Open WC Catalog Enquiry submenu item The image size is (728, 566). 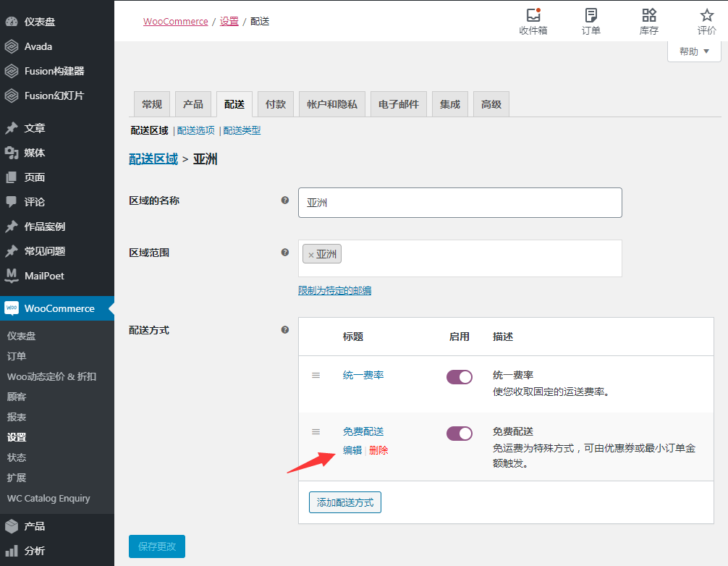pyautogui.click(x=48, y=498)
